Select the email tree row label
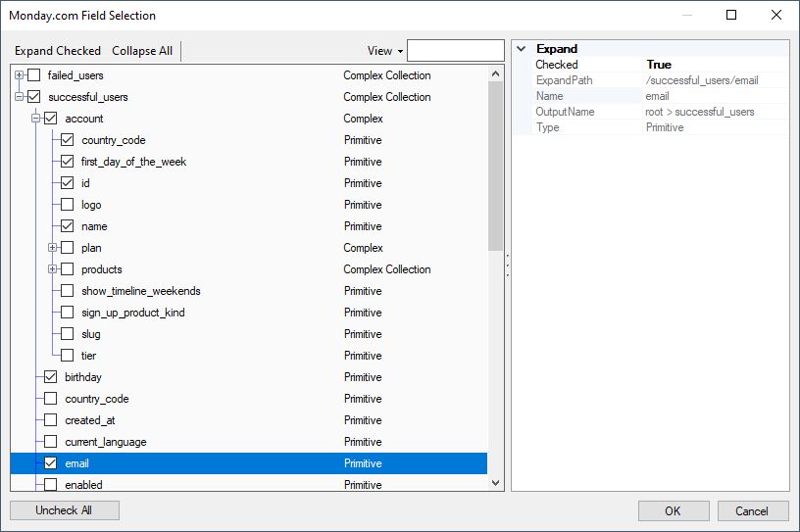This screenshot has height=532, width=800. 77,463
